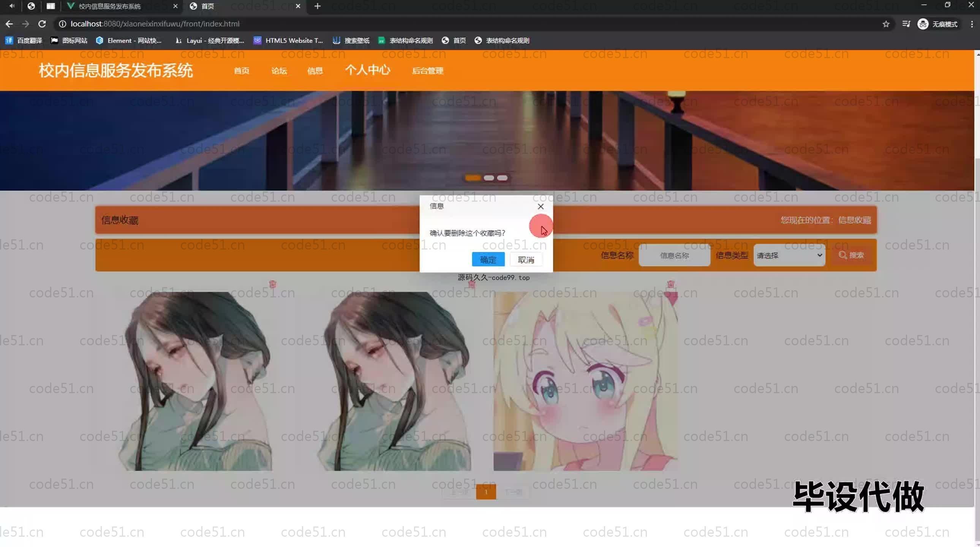Viewport: 980px width, 547px height.
Task: Confirm deletion with the 确定 button
Action: click(x=488, y=259)
